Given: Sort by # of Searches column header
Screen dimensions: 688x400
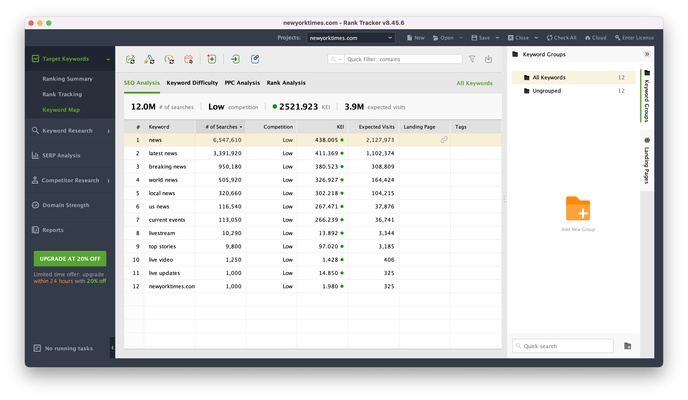Looking at the screenshot, I should coord(221,127).
